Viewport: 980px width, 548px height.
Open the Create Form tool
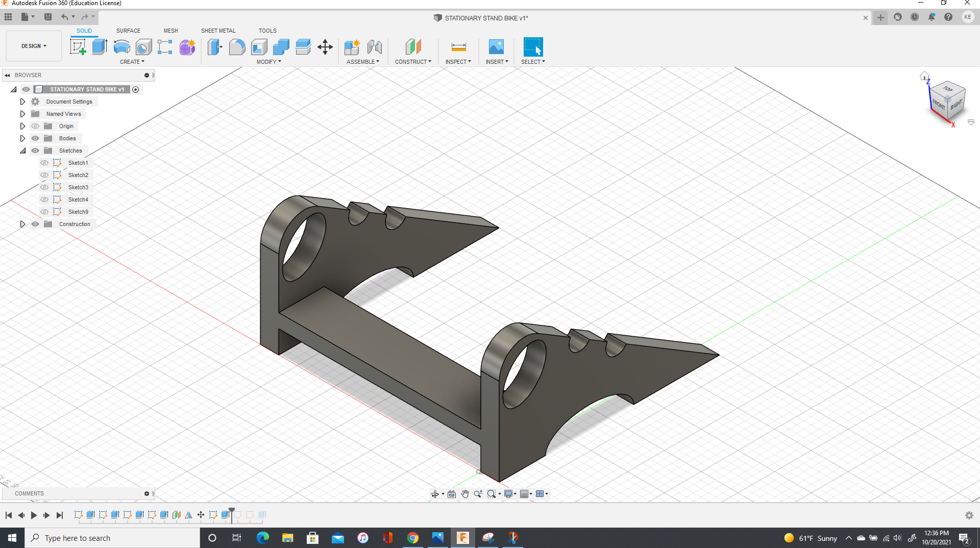click(x=187, y=46)
